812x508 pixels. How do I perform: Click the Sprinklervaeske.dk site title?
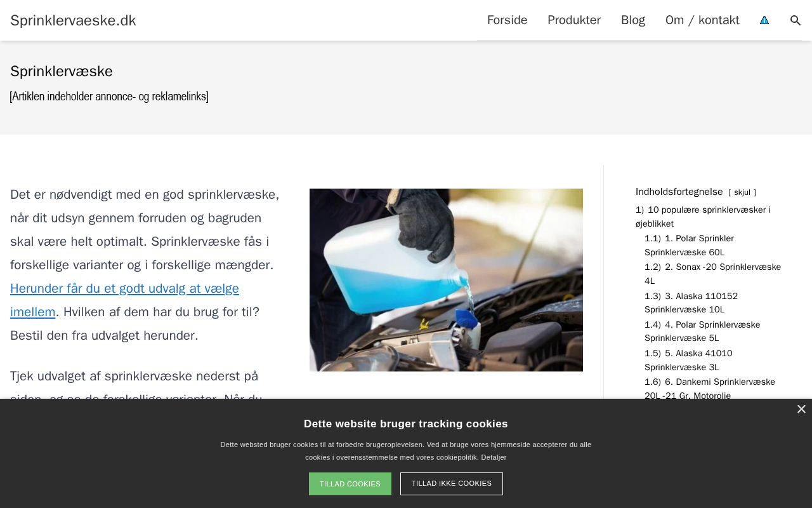click(x=73, y=20)
